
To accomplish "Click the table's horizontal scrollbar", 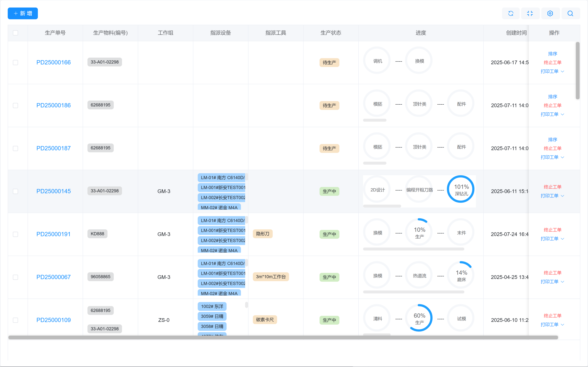I will (x=283, y=337).
